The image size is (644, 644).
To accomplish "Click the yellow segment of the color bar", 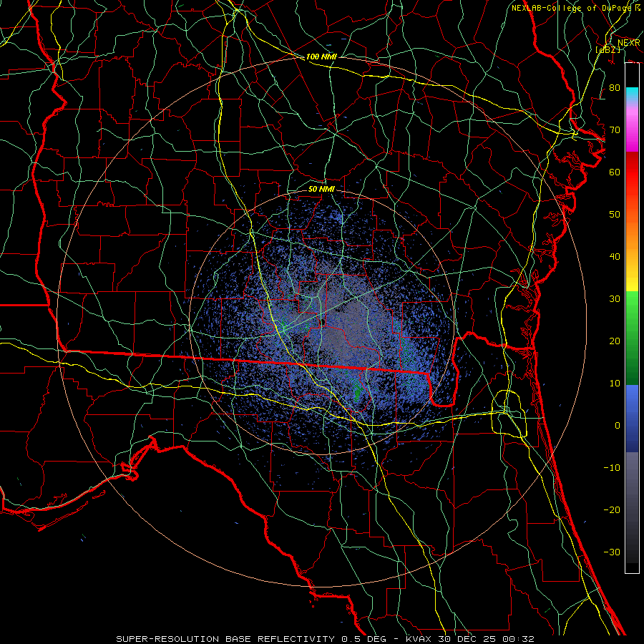I will click(632, 279).
